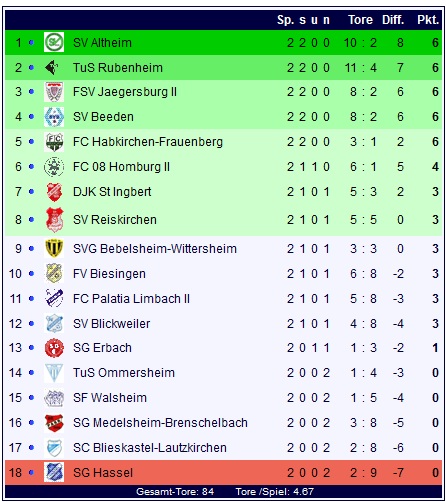Click the FSV Jaegersburg II crest icon
Image resolution: width=446 pixels, height=502 pixels.
pos(54,92)
